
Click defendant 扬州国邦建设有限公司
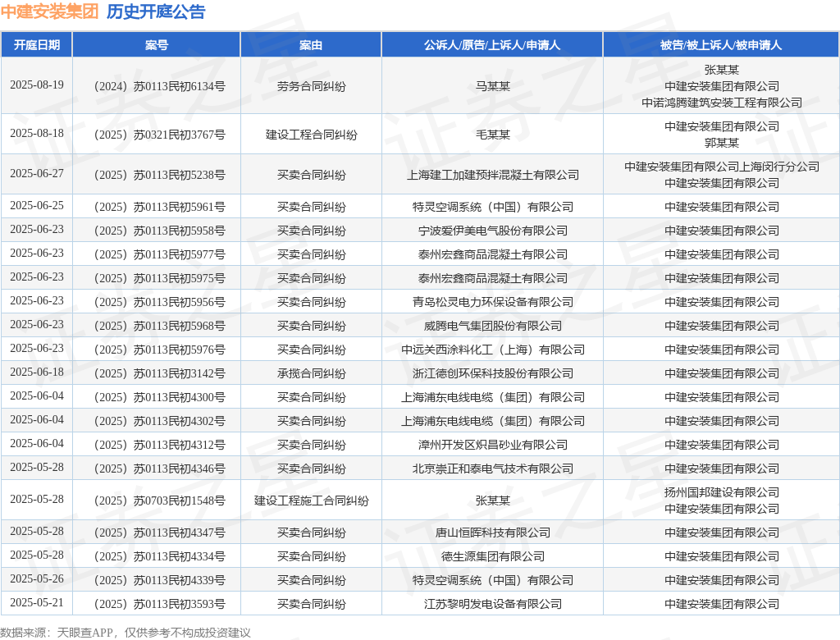point(722,492)
